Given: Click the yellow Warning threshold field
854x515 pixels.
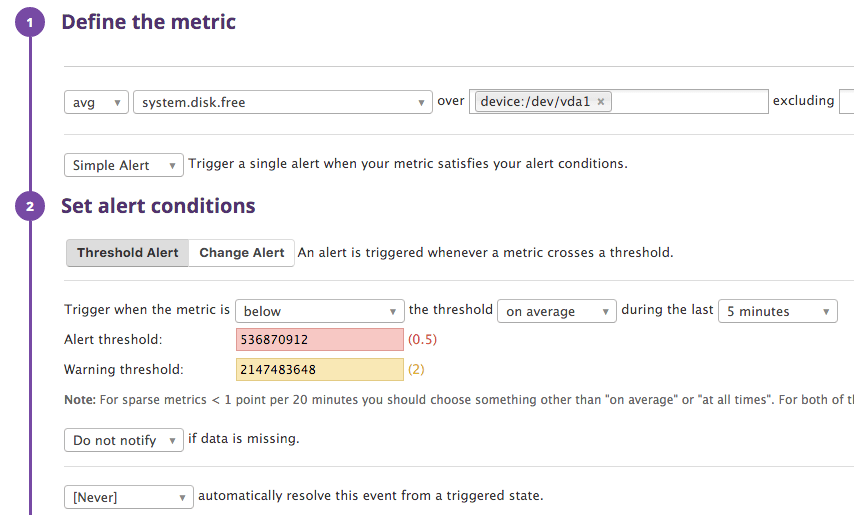Looking at the screenshot, I should pyautogui.click(x=319, y=370).
